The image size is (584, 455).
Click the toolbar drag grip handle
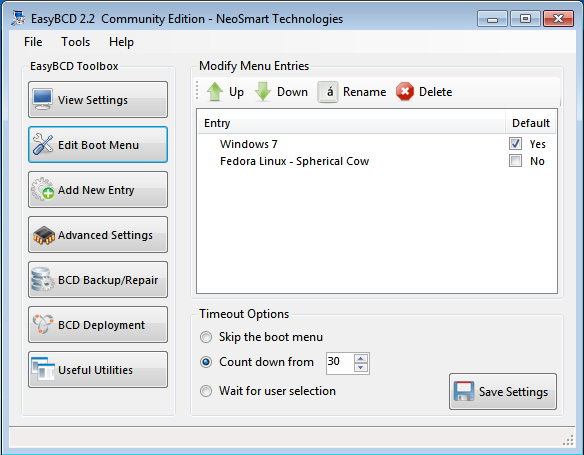point(197,91)
